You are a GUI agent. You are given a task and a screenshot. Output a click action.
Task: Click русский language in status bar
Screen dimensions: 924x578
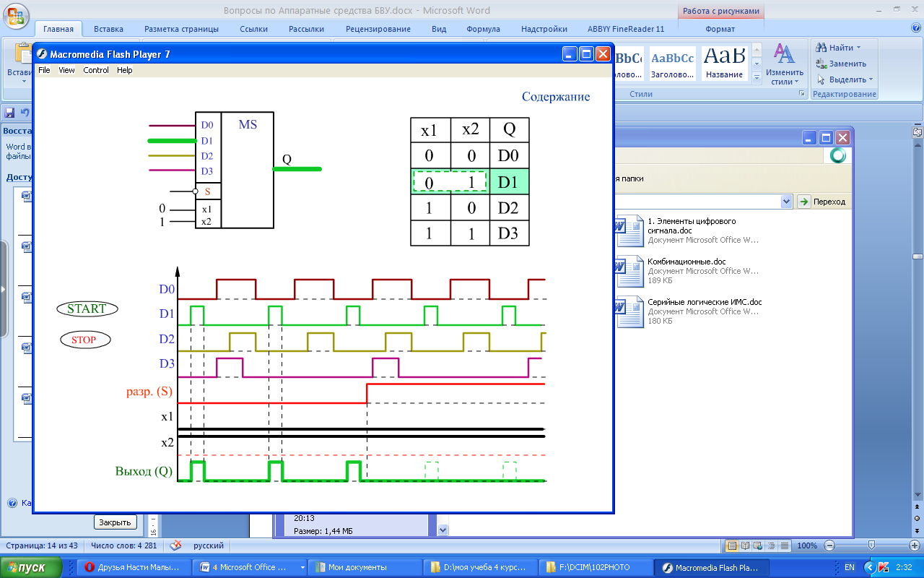point(207,545)
